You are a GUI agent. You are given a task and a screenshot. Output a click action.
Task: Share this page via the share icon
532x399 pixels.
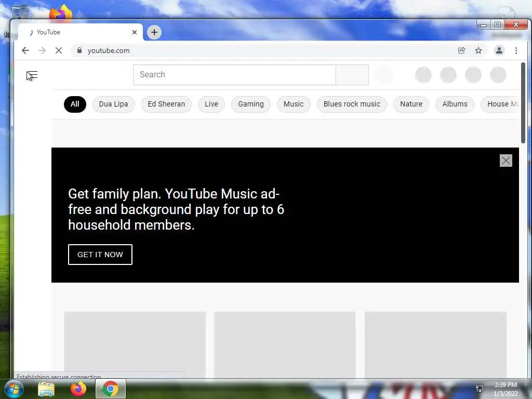(461, 50)
